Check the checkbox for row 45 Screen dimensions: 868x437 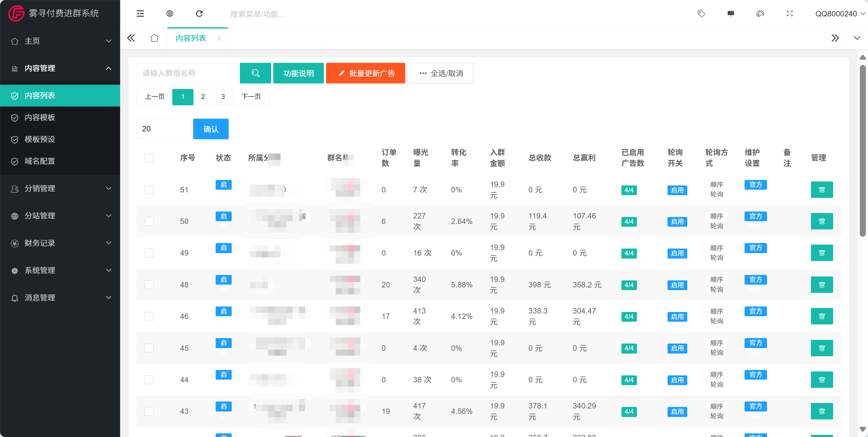149,348
